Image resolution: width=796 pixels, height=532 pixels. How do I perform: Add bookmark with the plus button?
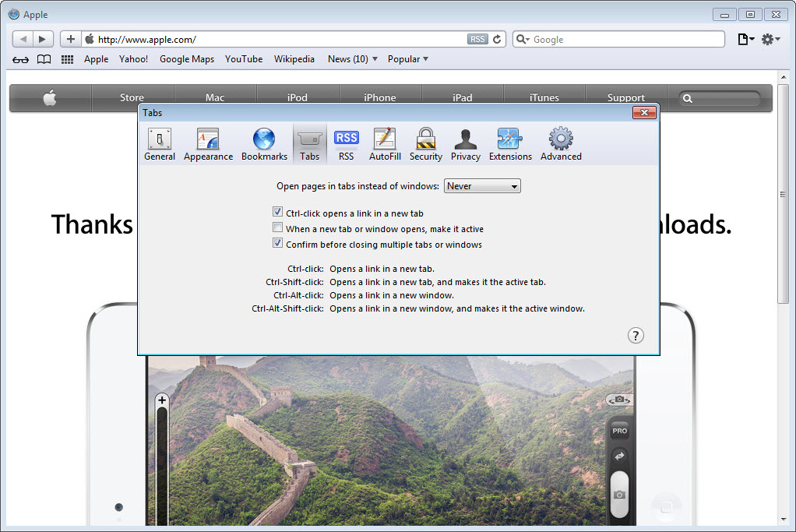tap(71, 39)
